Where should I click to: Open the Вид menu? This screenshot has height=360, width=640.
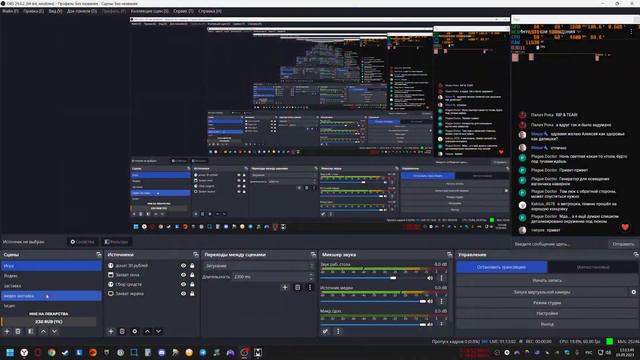click(x=55, y=11)
